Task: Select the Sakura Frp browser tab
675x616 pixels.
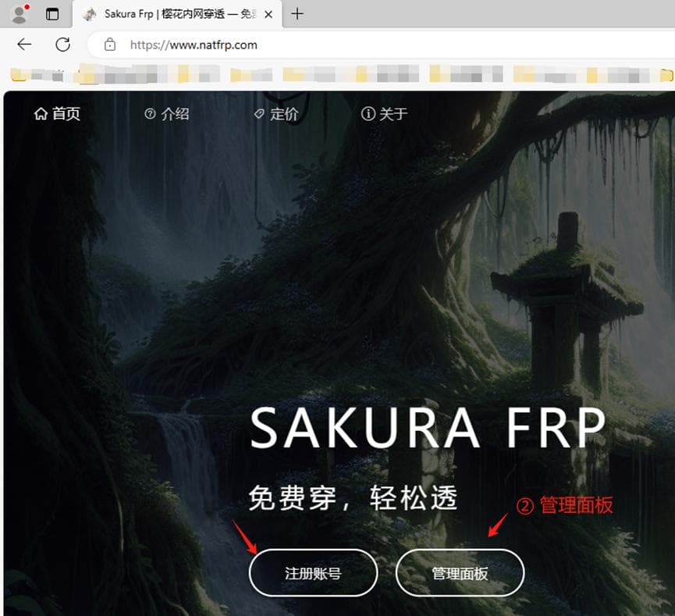Action: coord(177,14)
